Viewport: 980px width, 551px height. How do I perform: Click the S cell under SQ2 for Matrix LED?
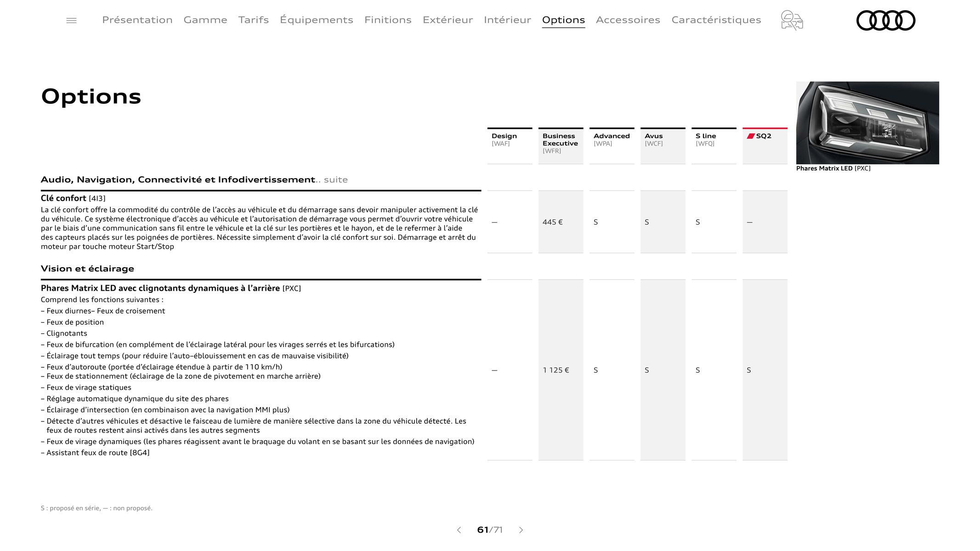[765, 370]
